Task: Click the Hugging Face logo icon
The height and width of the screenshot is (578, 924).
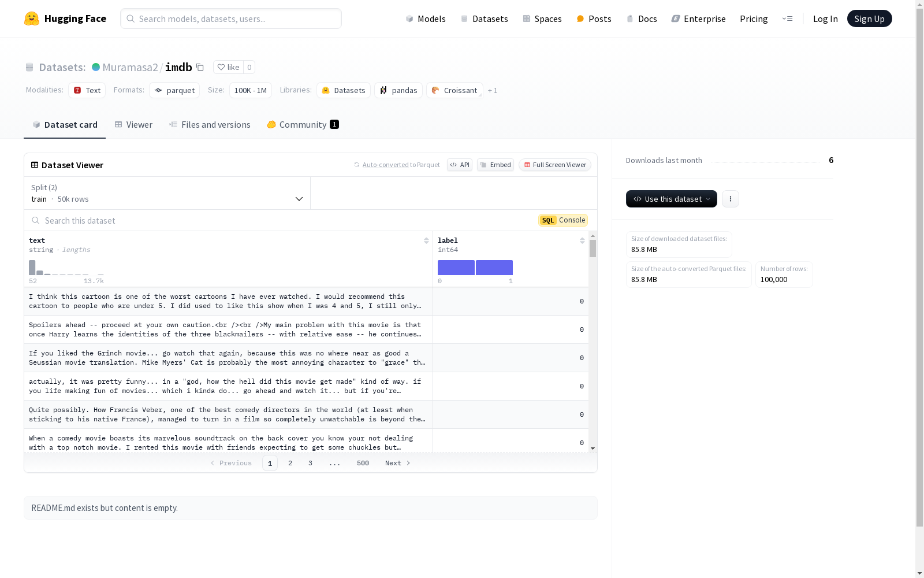Action: (x=32, y=18)
